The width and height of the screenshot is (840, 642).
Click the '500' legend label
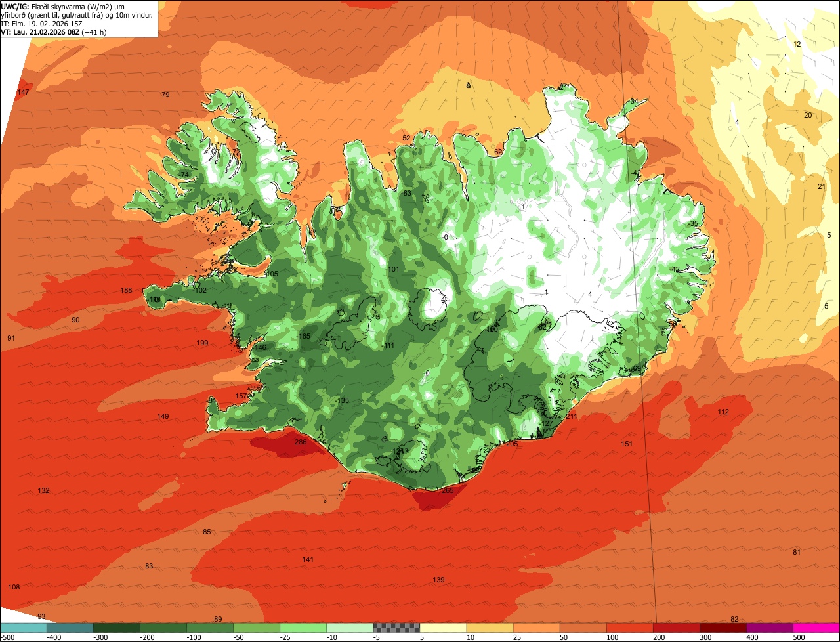[799, 637]
